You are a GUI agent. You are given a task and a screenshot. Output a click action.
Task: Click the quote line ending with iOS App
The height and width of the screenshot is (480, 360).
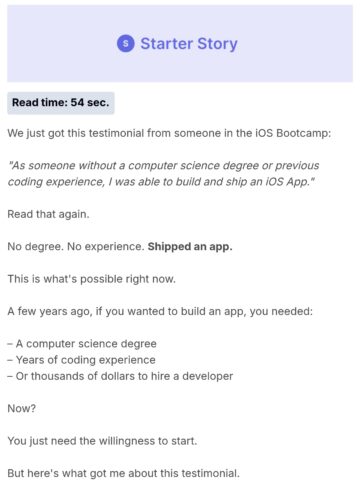161,182
